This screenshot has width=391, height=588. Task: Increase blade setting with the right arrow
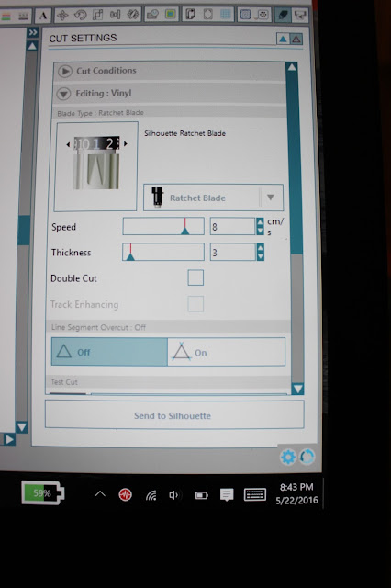pyautogui.click(x=126, y=143)
